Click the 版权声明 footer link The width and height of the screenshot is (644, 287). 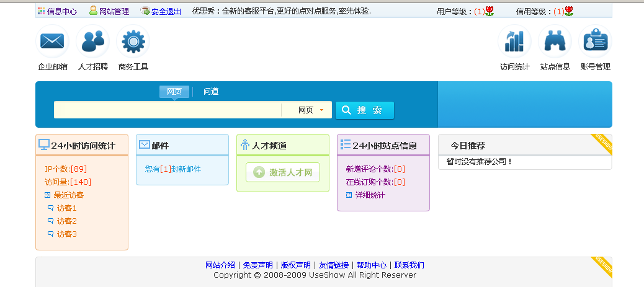pyautogui.click(x=296, y=265)
